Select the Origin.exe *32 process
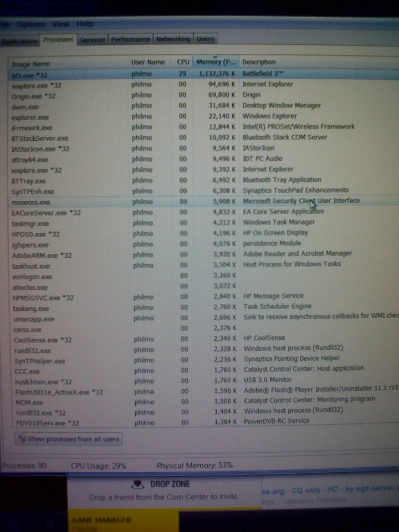 point(34,96)
